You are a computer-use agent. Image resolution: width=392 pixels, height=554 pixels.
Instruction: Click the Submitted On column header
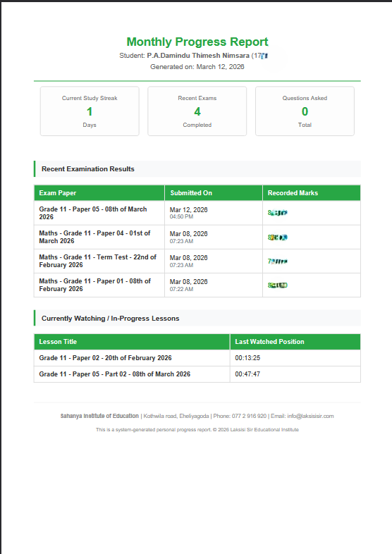[x=214, y=193]
